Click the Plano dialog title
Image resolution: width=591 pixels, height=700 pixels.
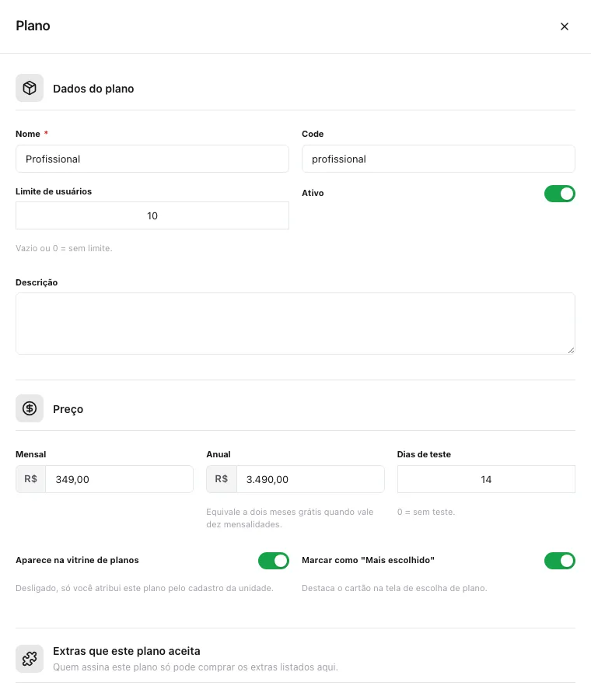pos(33,26)
